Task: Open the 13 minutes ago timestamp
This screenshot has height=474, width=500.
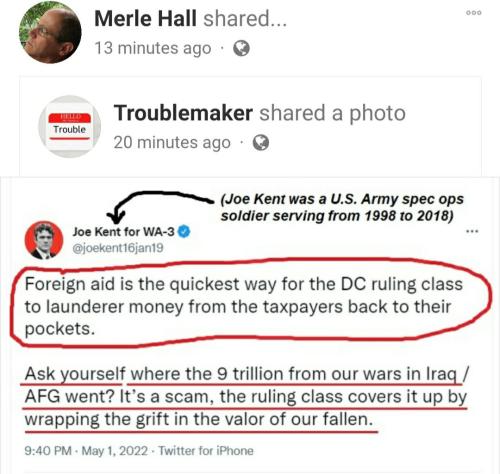Action: coord(153,48)
